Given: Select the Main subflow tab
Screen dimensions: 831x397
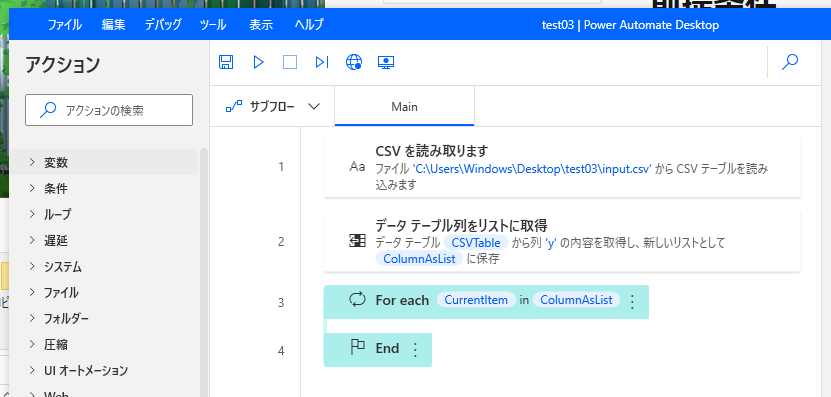Looking at the screenshot, I should 404,107.
